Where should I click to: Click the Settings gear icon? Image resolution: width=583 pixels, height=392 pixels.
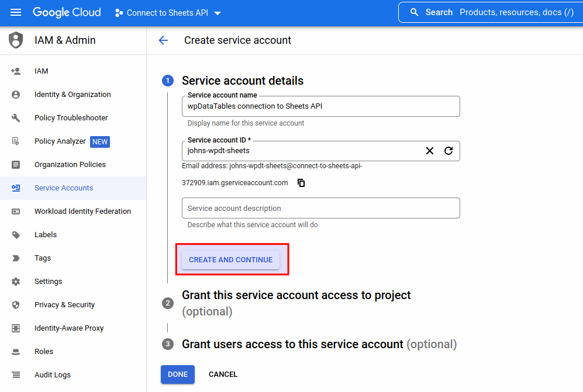(x=16, y=282)
